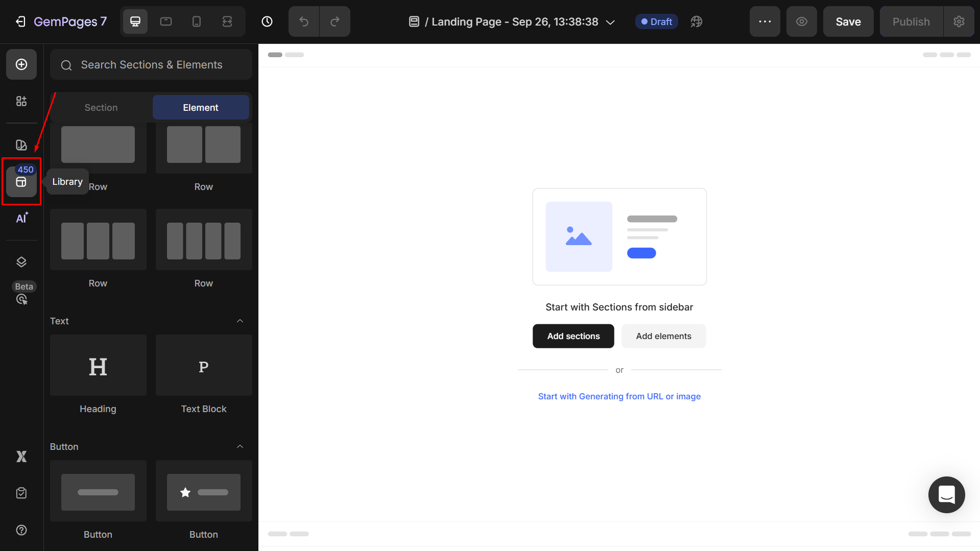Screen dimensions: 980x551
Task: Open the Library panel icon
Action: coord(21,182)
